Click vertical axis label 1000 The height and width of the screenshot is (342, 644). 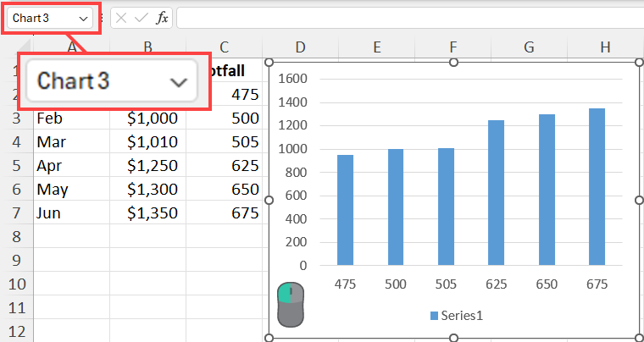tap(292, 149)
